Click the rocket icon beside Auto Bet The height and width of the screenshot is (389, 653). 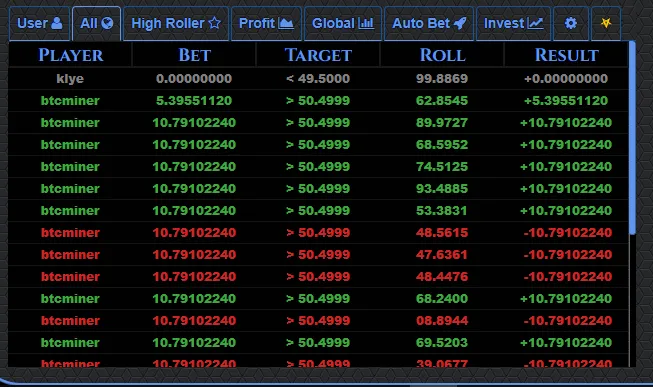[460, 23]
